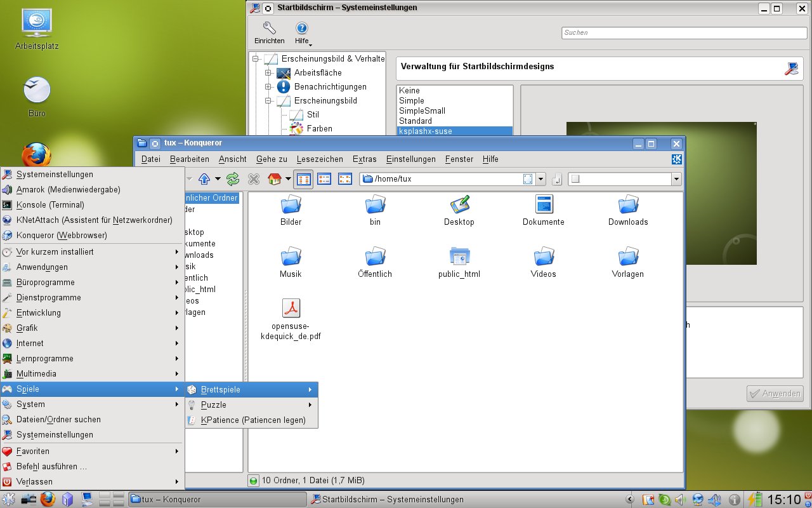Screen dimensions: 812x508
Task: Open dropdown arrow next to Home button
Action: pyautogui.click(x=288, y=179)
